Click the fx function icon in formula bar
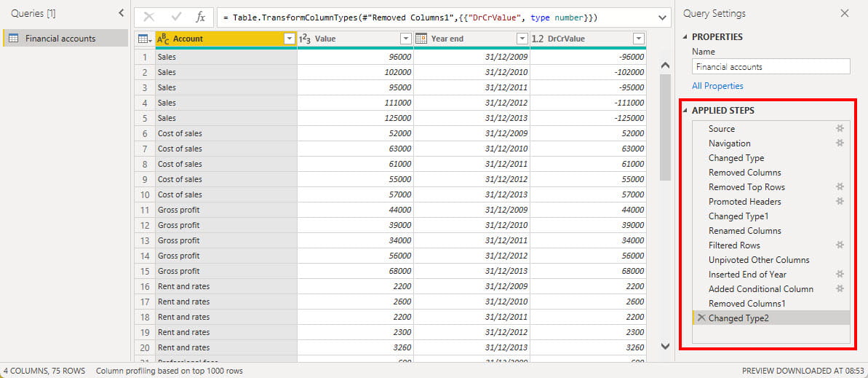This screenshot has height=378, width=868. coord(201,17)
